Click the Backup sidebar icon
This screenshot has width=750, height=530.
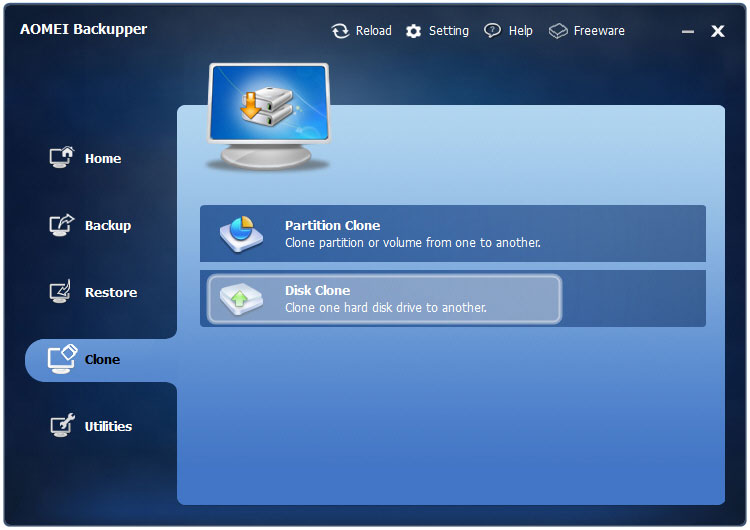(62, 224)
